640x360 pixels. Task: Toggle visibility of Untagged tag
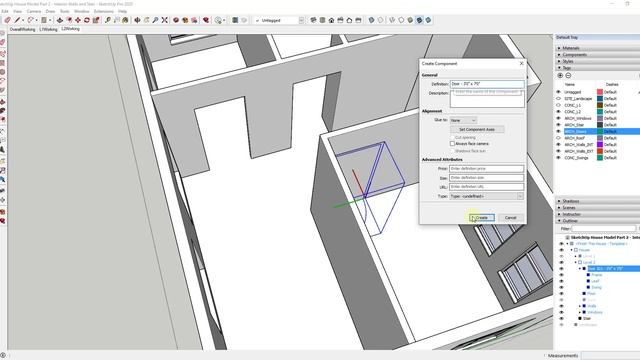(x=558, y=92)
